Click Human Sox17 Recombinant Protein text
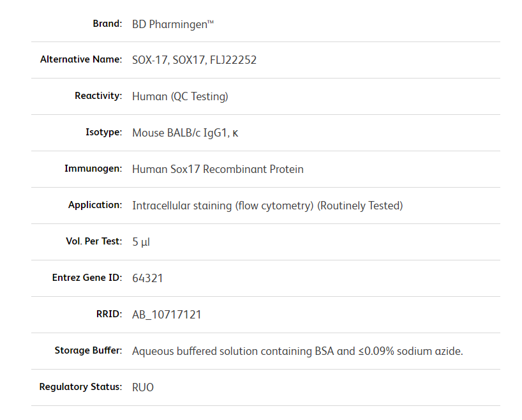This screenshot has height=420, width=522. (x=218, y=169)
